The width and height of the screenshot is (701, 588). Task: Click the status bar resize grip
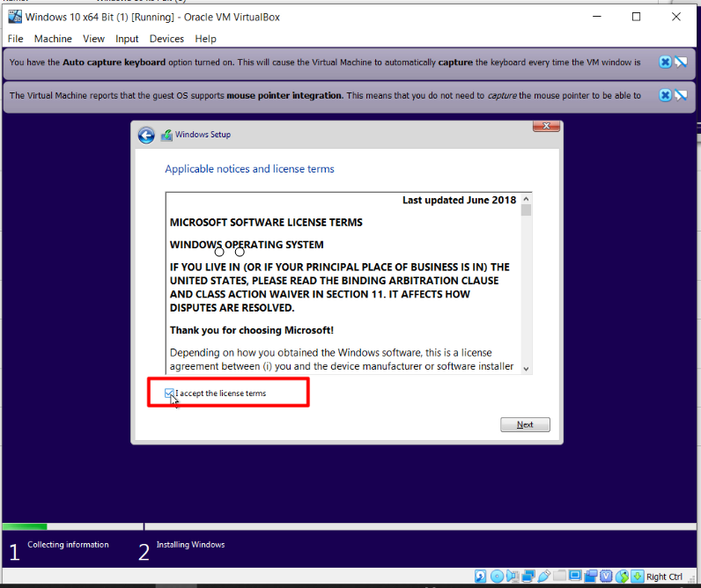point(691,578)
